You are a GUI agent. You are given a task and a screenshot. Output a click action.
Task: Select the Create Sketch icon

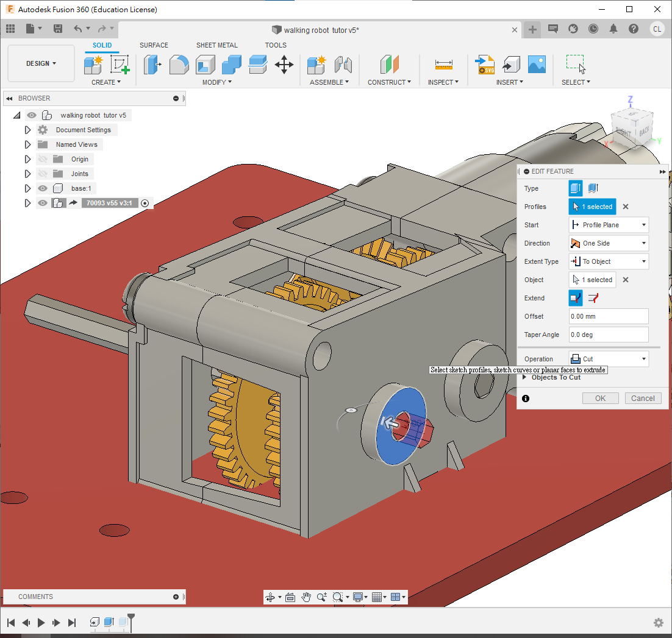[x=120, y=65]
